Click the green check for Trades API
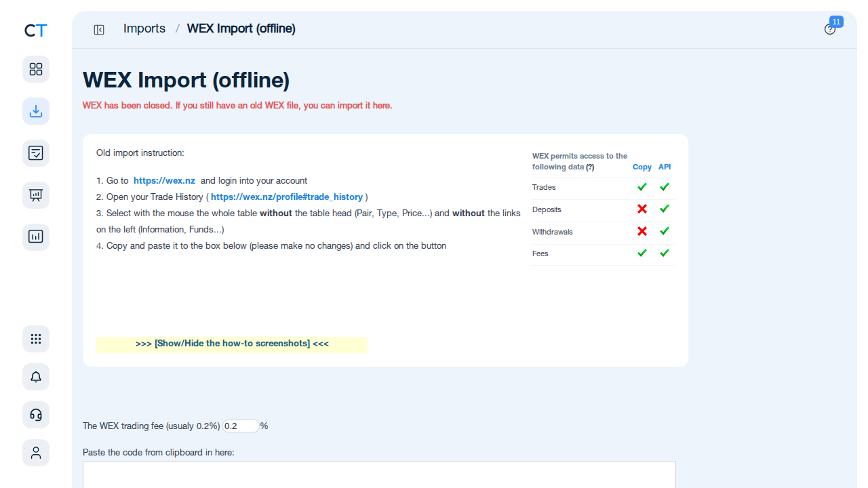Viewport: 868px width, 488px height. (665, 186)
